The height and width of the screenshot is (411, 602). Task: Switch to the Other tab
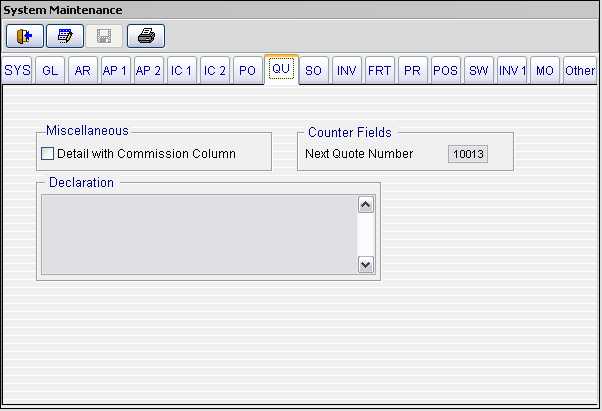(x=580, y=71)
